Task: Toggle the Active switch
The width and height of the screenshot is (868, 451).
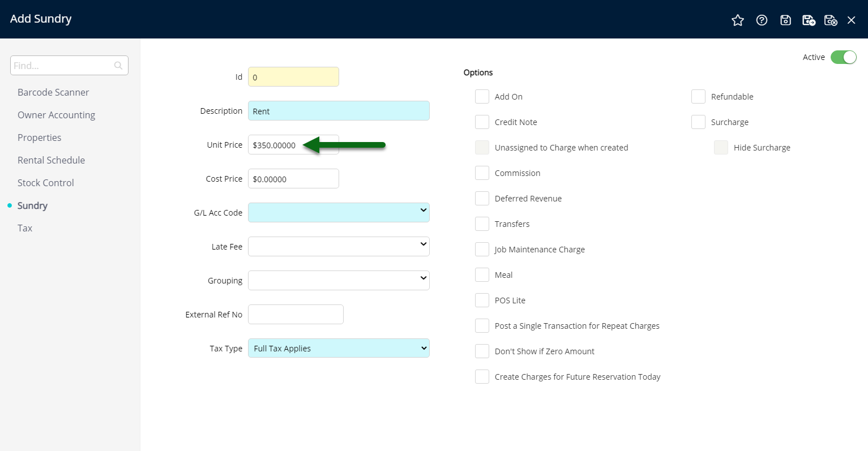Action: point(844,57)
